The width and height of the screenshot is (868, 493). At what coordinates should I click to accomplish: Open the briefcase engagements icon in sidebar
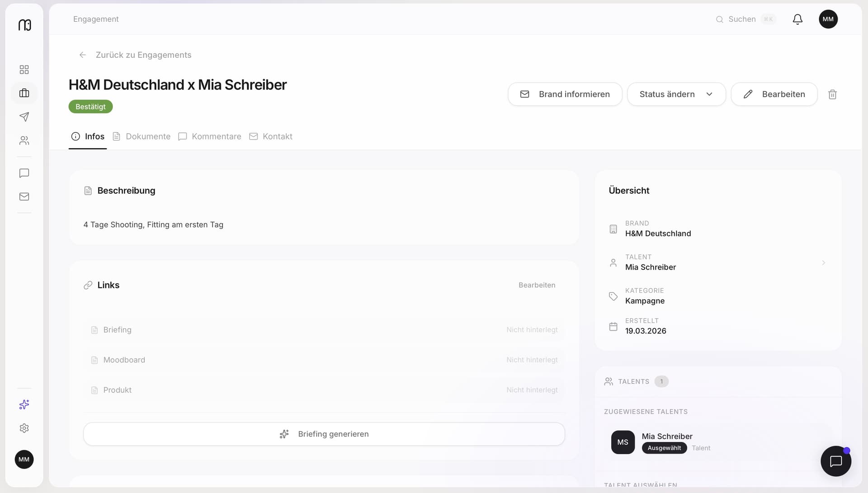click(x=24, y=93)
